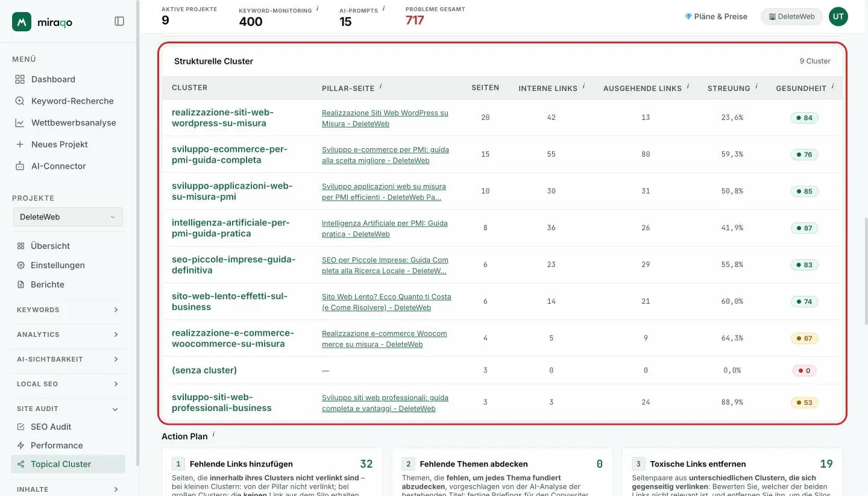Image resolution: width=868 pixels, height=496 pixels.
Task: Select Neues Projekt in menu
Action: [x=68, y=144]
